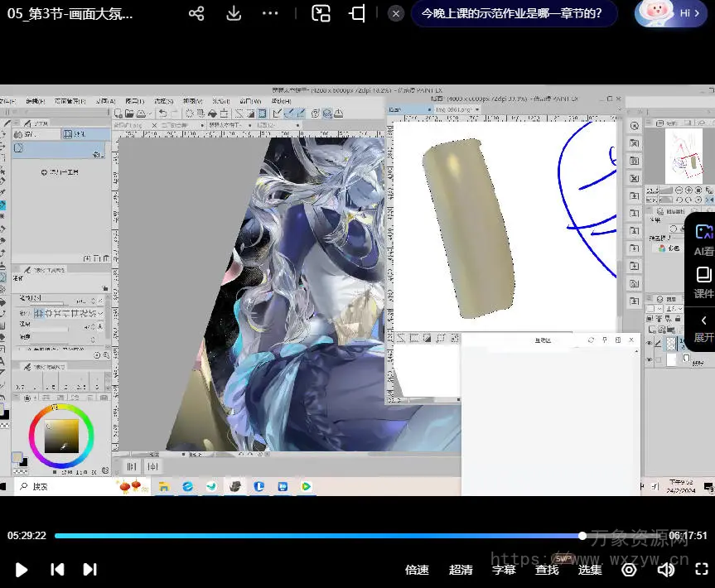Click the play button in the video player
The width and height of the screenshot is (715, 588).
[22, 570]
